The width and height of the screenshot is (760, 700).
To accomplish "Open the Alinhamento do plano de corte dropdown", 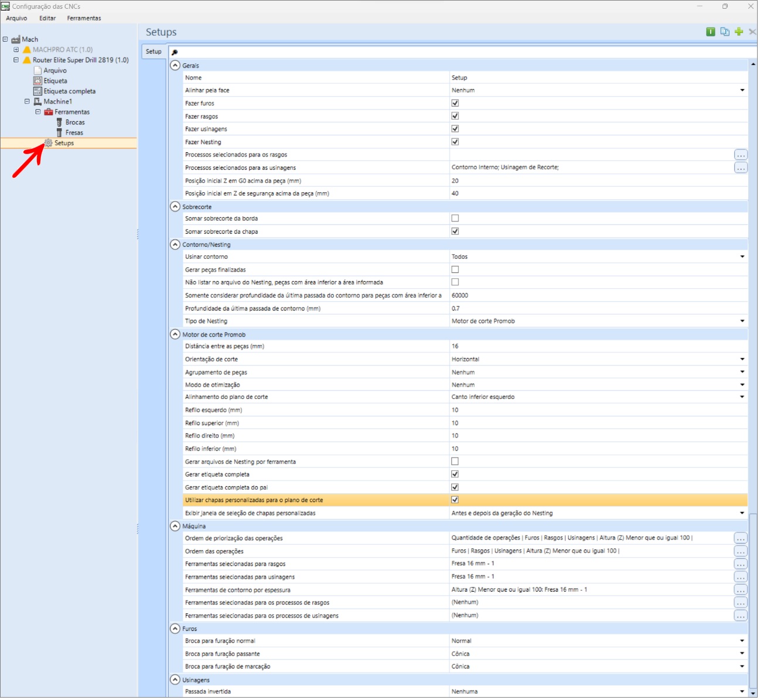I will click(x=742, y=397).
